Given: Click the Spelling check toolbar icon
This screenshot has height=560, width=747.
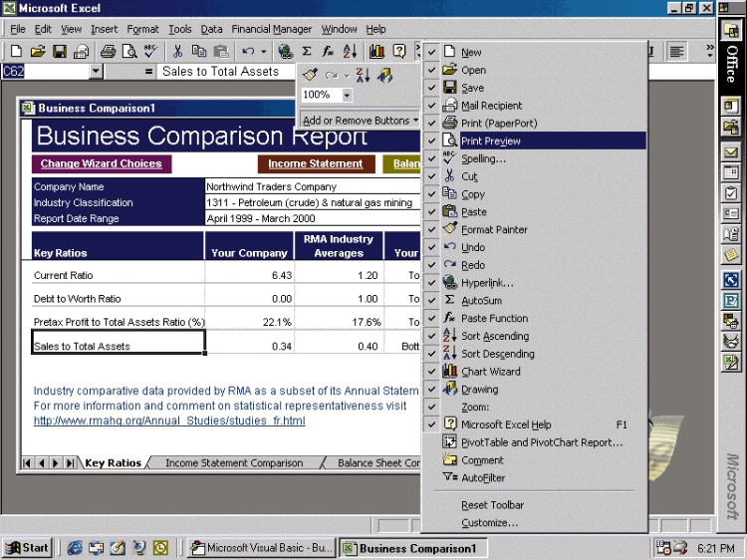Looking at the screenshot, I should [150, 51].
